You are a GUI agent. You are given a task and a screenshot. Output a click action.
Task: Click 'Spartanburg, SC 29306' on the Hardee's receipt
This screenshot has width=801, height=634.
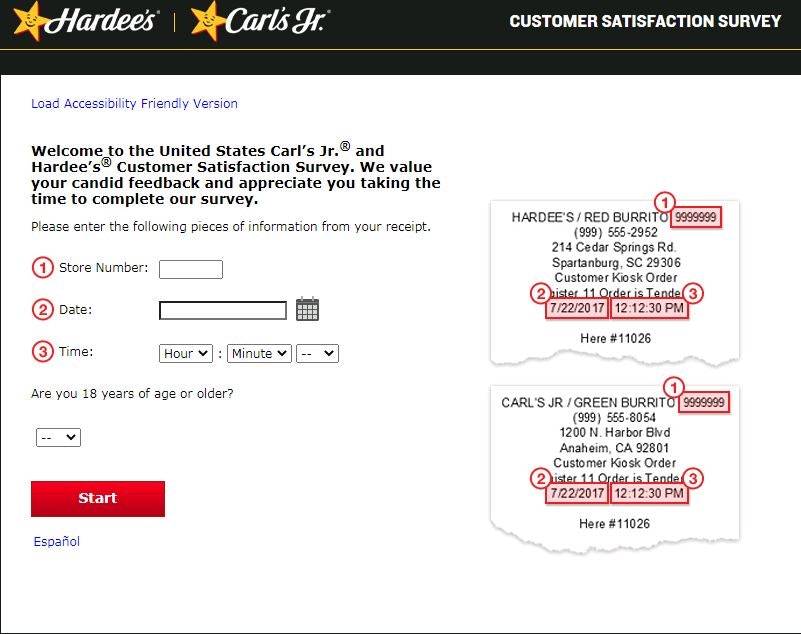click(616, 263)
